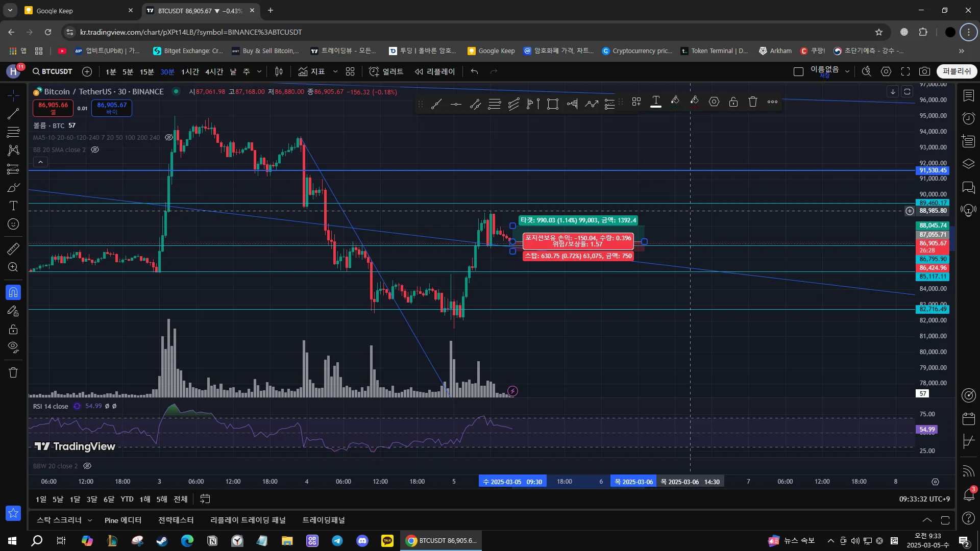Switch to the 전략테스터 tab
This screenshot has height=551, width=980.
(x=176, y=520)
